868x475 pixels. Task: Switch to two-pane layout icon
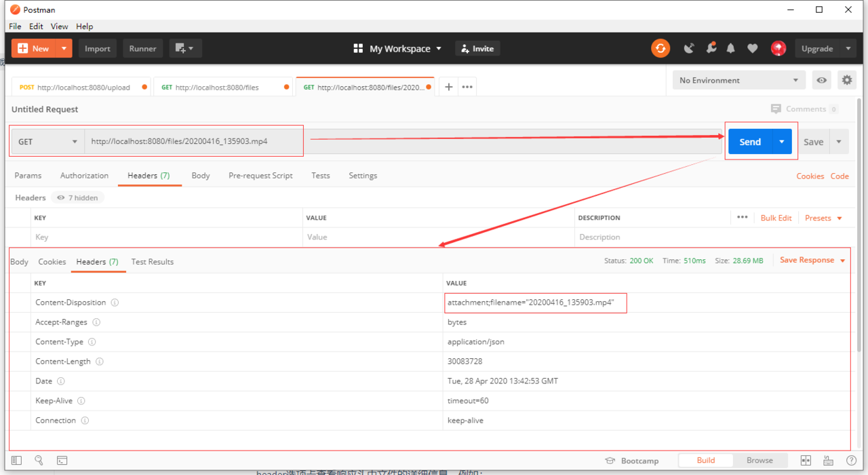pos(806,460)
